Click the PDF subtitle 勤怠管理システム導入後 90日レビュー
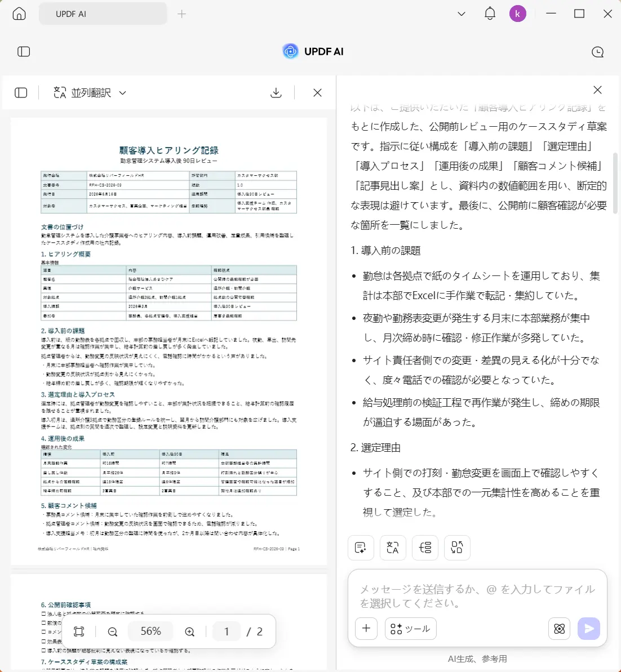Image resolution: width=621 pixels, height=672 pixels. [x=169, y=161]
